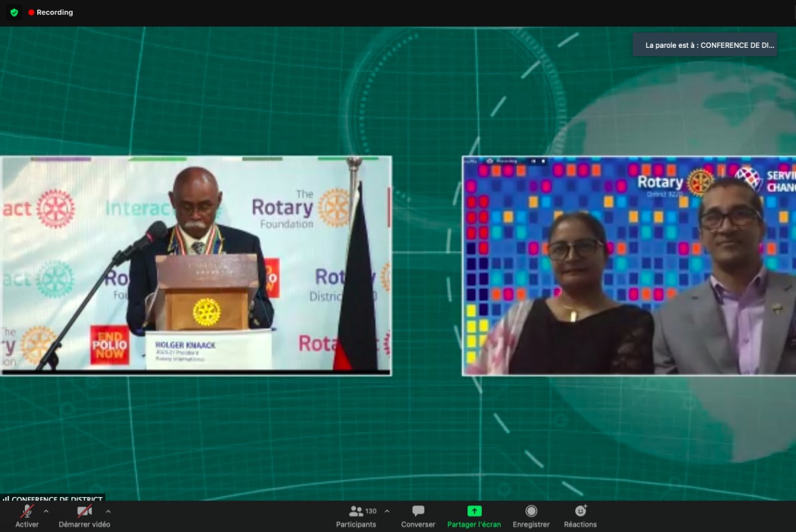796x532 pixels.
Task: Click the Enregistrer label text
Action: point(531,525)
